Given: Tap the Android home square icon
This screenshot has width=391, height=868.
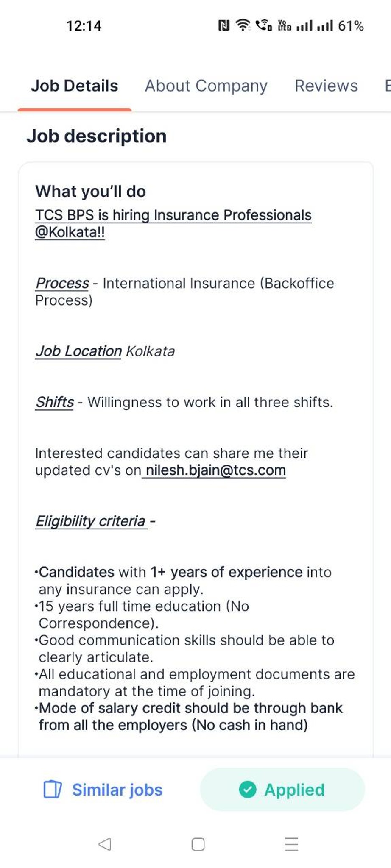Looking at the screenshot, I should point(198,844).
